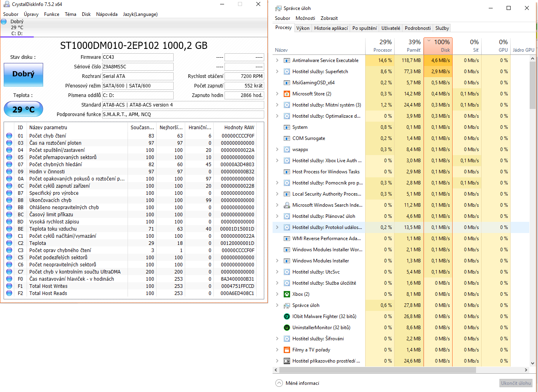Expand the Xbox (2) process group
This screenshot has width=538, height=392.
point(277,294)
